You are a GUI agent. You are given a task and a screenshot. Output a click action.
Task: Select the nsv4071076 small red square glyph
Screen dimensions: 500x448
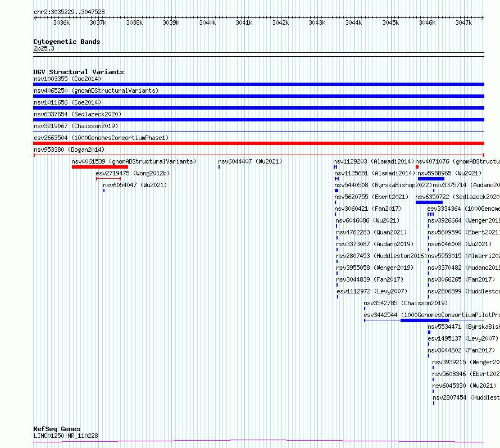417,167
